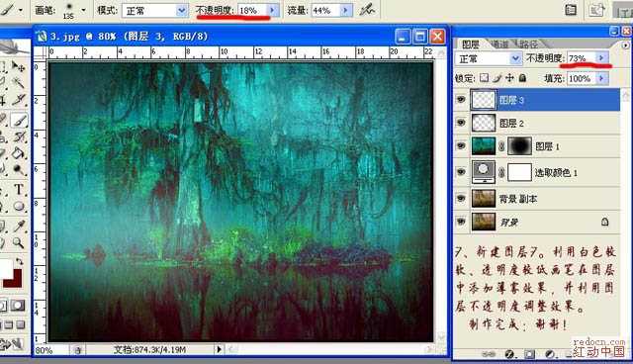Click the 图层 1 layer mask thumbnail
Image resolution: width=633 pixels, height=364 pixels.
[519, 146]
